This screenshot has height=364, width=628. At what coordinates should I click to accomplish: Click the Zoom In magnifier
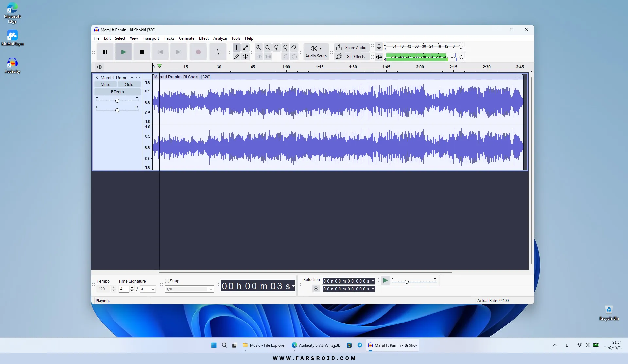[x=259, y=48]
